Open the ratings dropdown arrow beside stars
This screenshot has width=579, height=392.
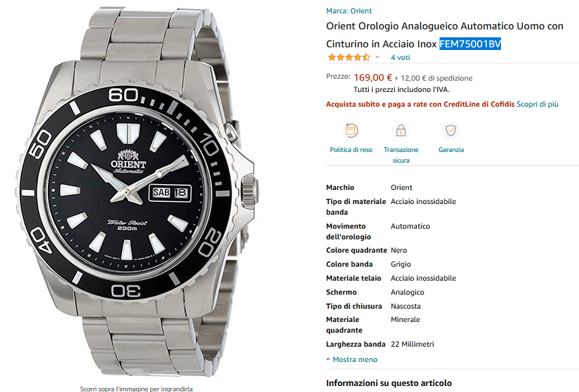point(378,58)
